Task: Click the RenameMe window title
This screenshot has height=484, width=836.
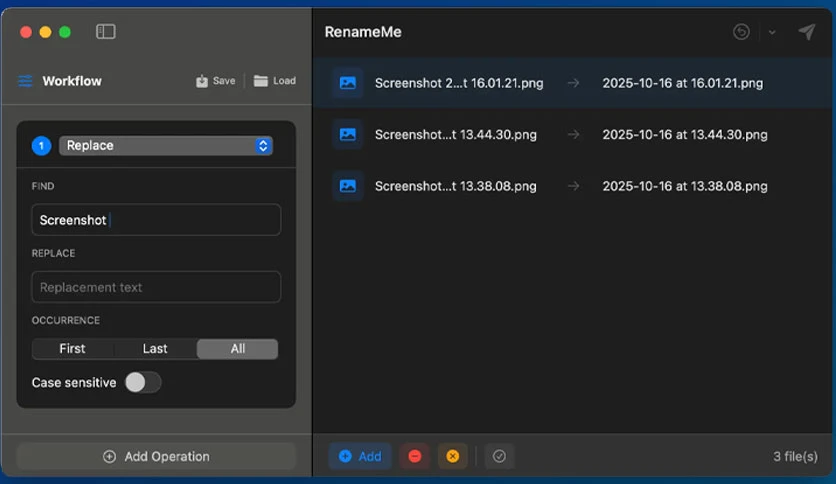Action: pos(363,32)
